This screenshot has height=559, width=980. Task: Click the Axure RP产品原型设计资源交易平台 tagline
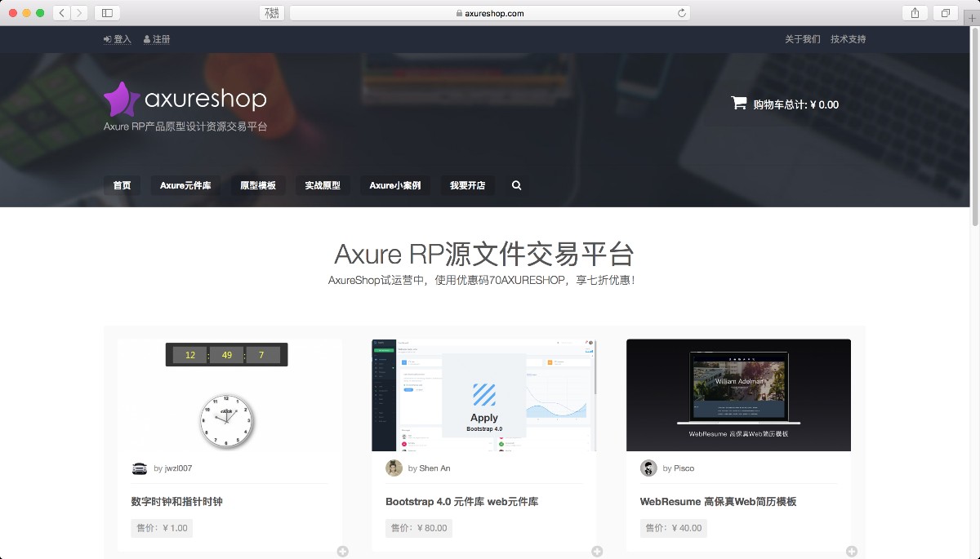[x=185, y=126]
